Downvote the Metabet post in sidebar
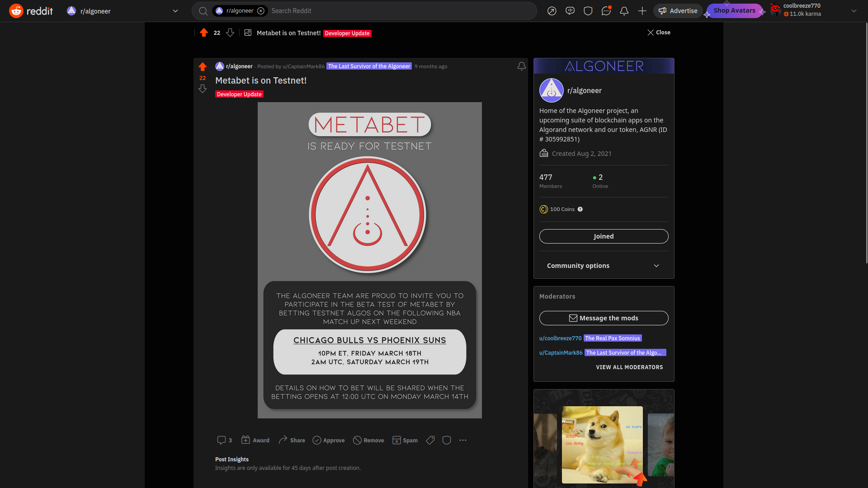The image size is (868, 488). (203, 89)
